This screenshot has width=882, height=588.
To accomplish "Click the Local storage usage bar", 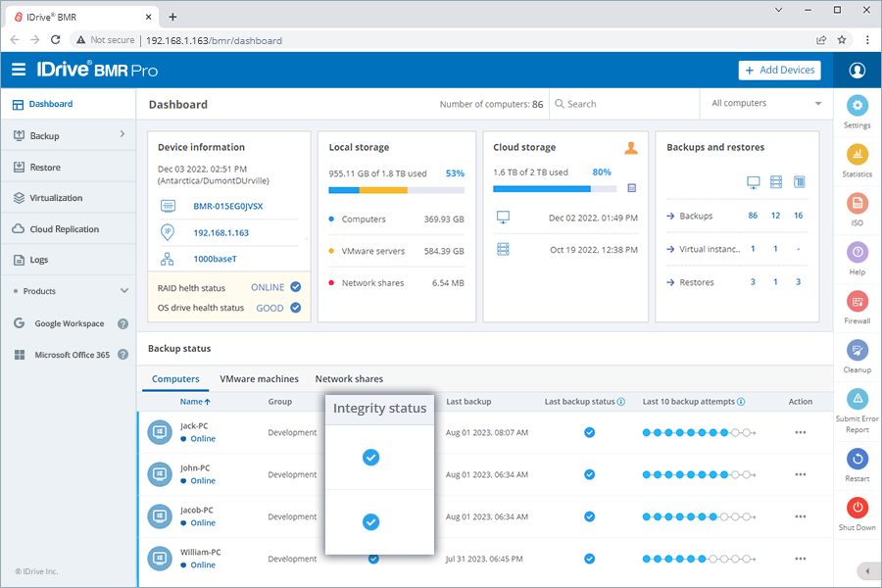I will (x=397, y=190).
